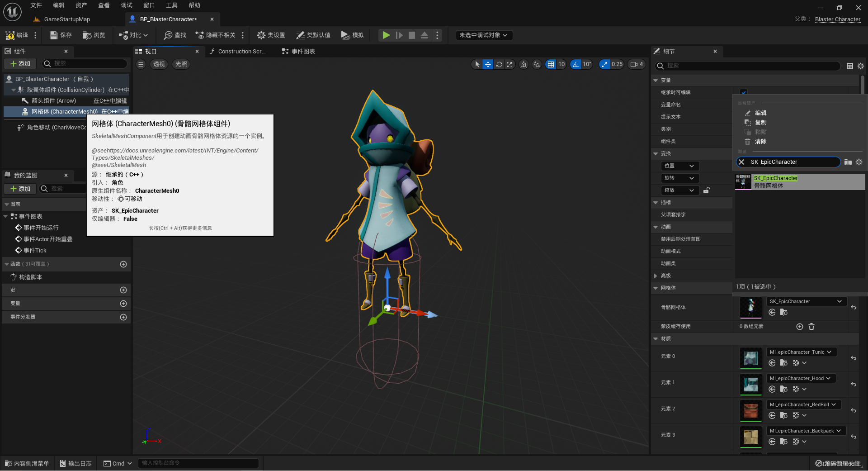Change rotation snap value 10°
The width and height of the screenshot is (868, 471).
[x=587, y=65]
